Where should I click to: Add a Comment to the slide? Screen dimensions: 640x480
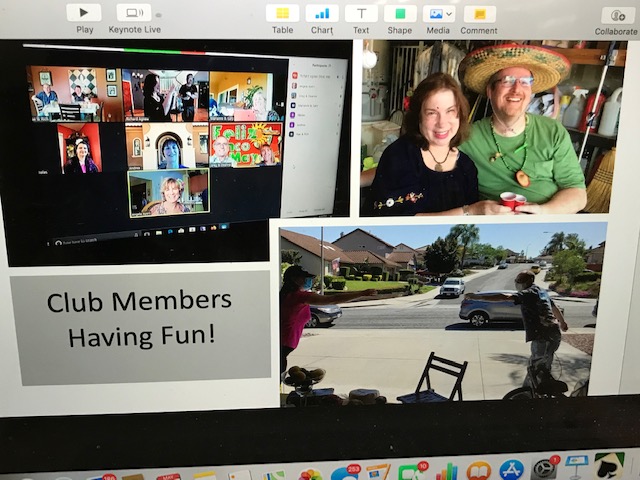pos(479,13)
